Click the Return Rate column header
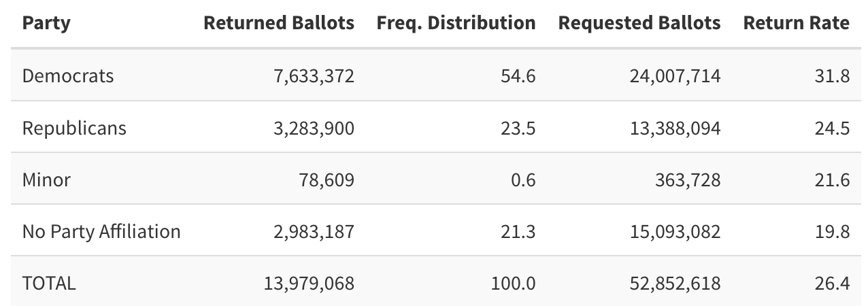The image size is (868, 306). pos(796,23)
